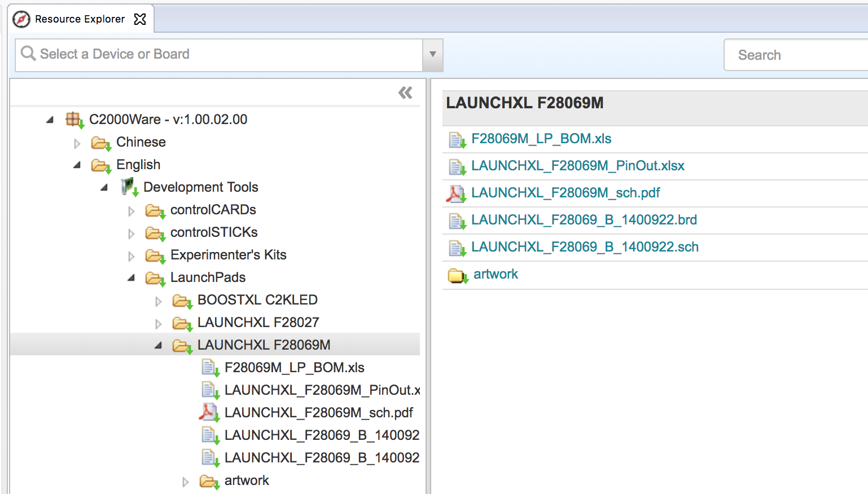This screenshot has height=494, width=868.
Task: Click the device search magnifier icon
Action: click(x=28, y=54)
